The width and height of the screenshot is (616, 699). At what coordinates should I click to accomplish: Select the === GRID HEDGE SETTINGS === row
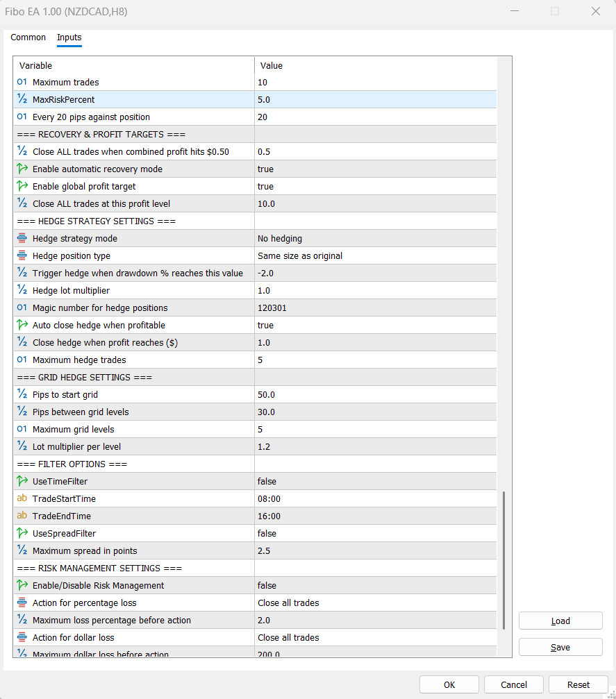click(255, 377)
